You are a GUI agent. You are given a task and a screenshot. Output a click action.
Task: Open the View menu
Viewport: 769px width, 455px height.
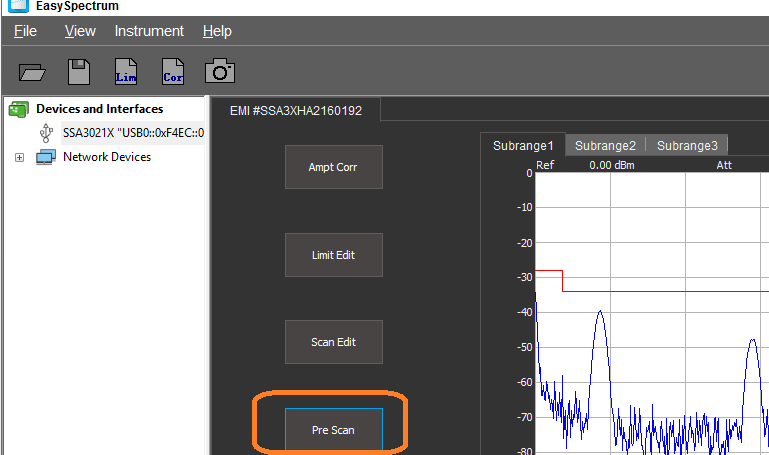(x=80, y=31)
